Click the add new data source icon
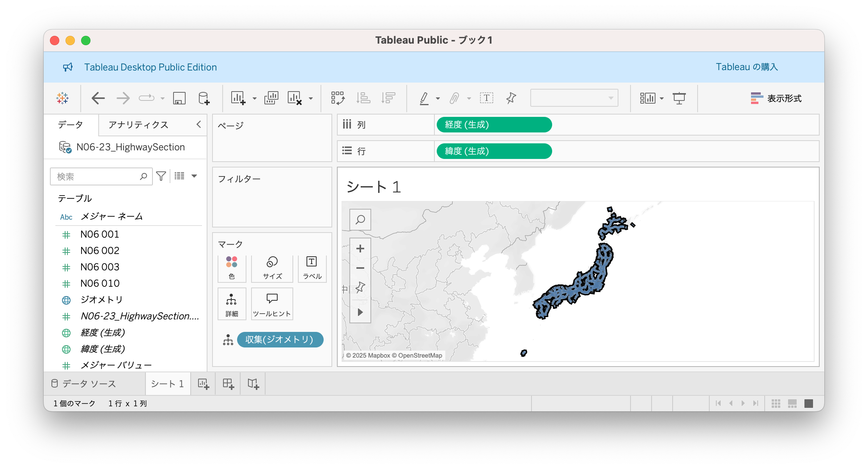Screen dimensions: 868x469 click(x=204, y=98)
